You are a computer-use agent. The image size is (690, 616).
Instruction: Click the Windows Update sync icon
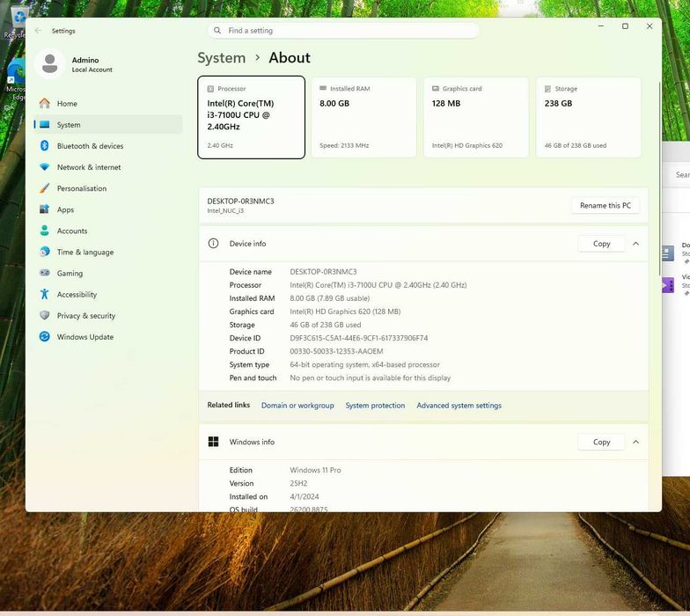[44, 336]
